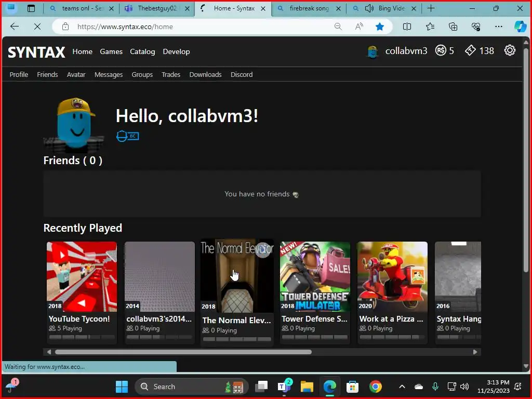This screenshot has width=532, height=399.
Task: Open Friends in the sub navigation
Action: tap(47, 75)
